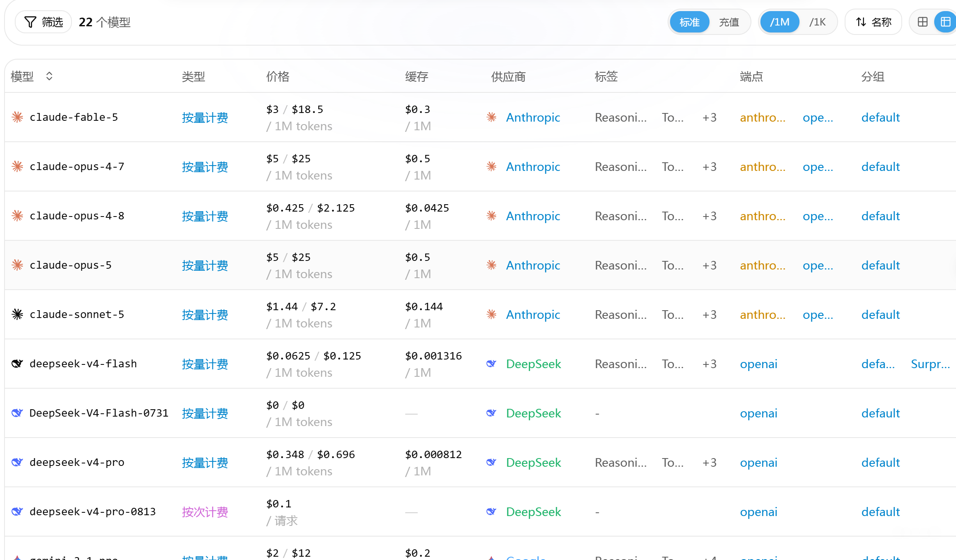Expand +3 more tags for claude-sonnet-5
Viewport: 956px width, 560px height.
point(710,315)
